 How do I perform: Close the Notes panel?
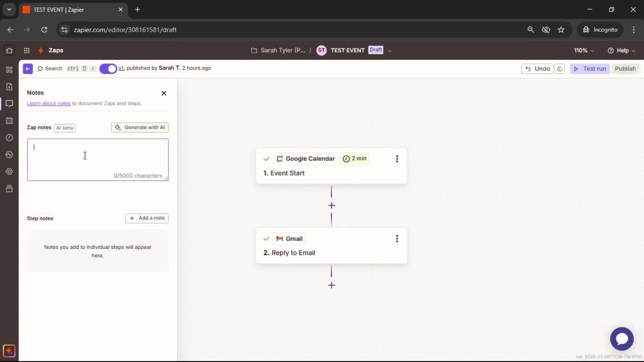[x=164, y=93]
